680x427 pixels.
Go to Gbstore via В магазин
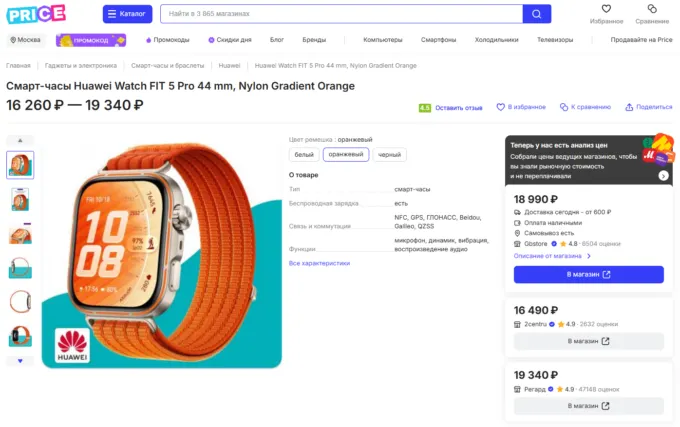point(588,274)
